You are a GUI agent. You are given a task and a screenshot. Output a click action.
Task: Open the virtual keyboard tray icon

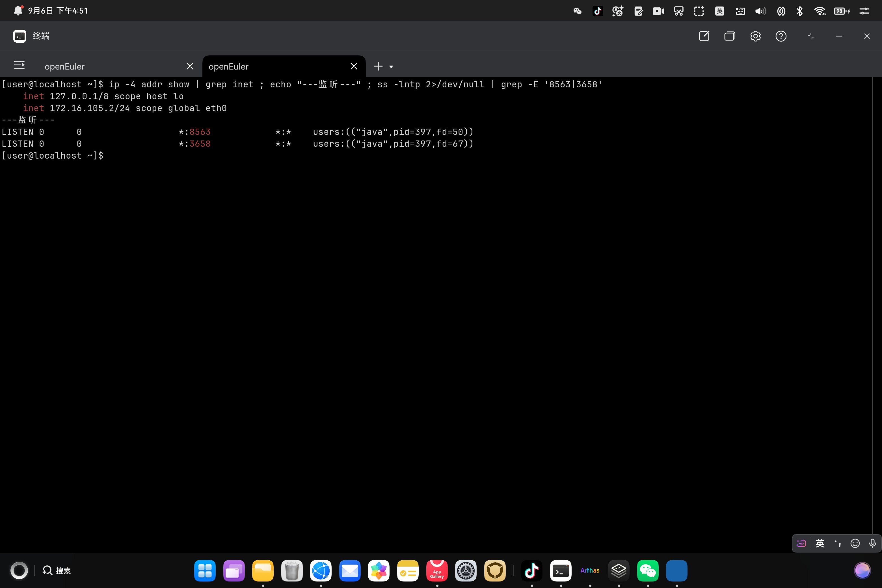[x=740, y=11]
